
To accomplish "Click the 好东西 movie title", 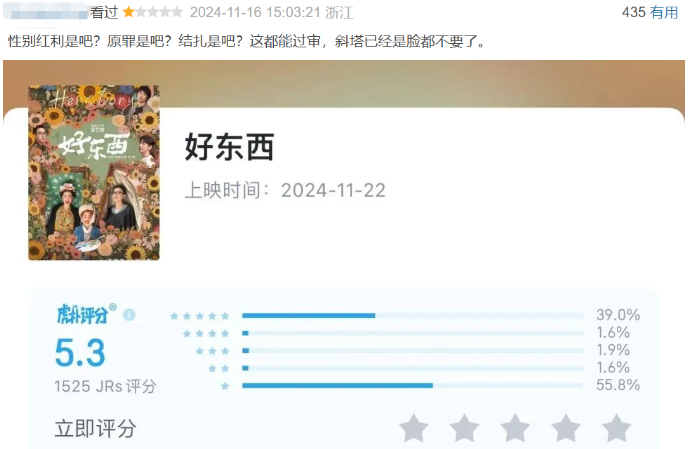I will click(x=230, y=147).
